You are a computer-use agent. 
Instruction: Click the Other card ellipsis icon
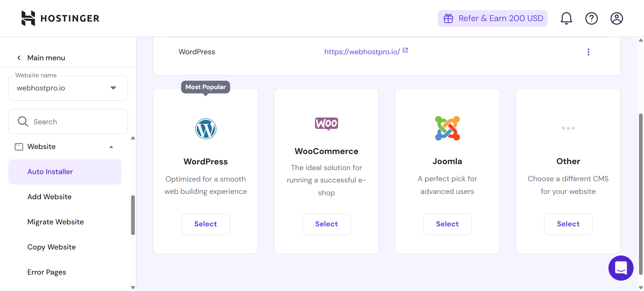coord(568,128)
